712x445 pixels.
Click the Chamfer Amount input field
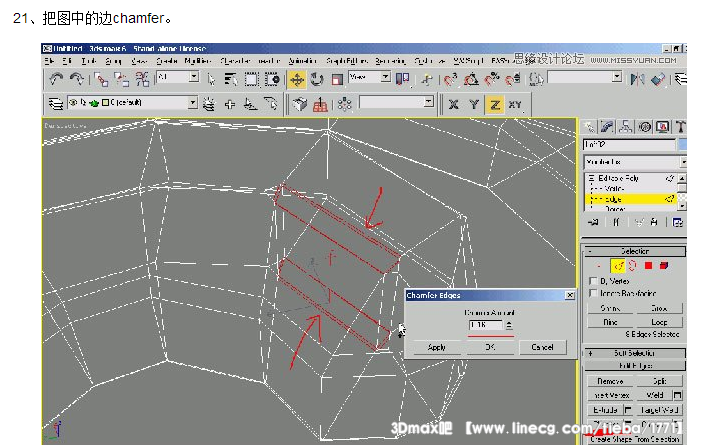pos(485,325)
